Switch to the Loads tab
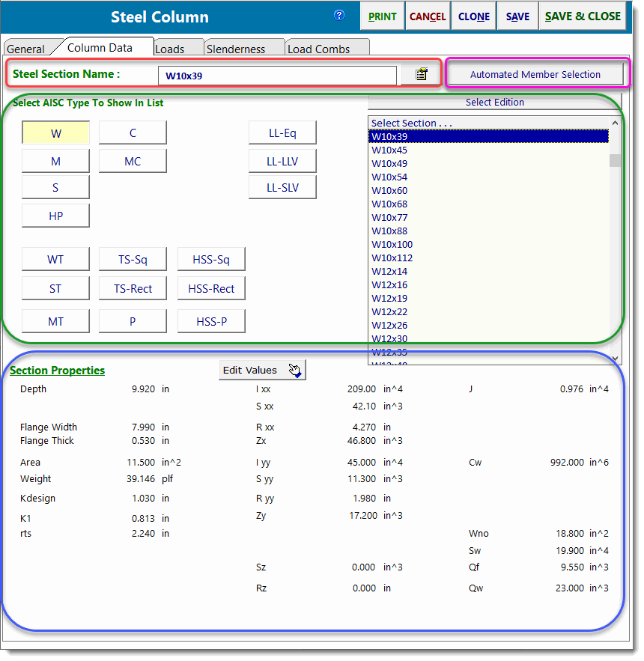Screen dimensions: 644x661 pos(170,49)
